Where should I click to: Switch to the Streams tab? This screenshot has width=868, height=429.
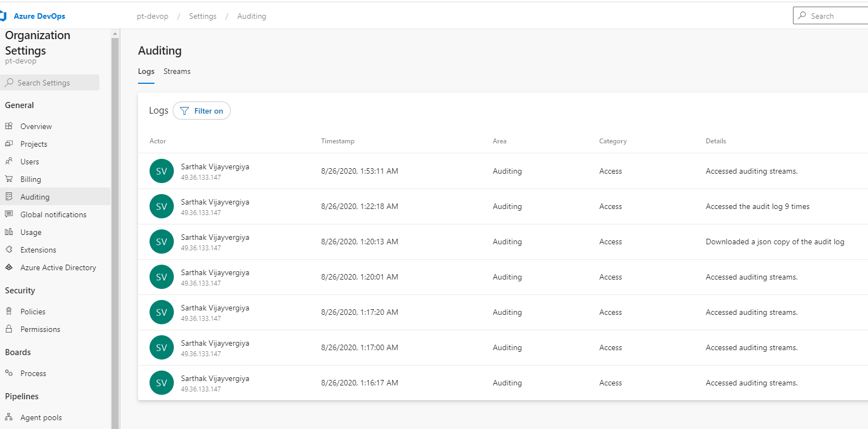(177, 72)
